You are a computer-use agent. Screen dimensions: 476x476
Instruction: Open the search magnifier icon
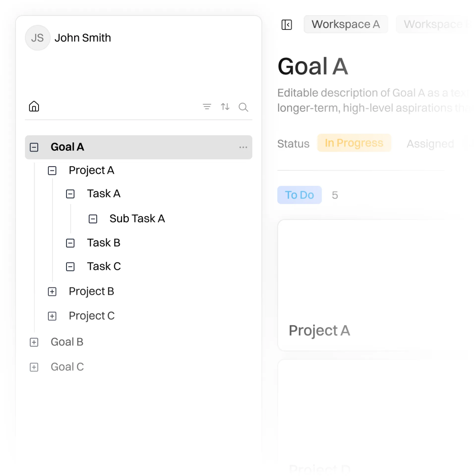pyautogui.click(x=243, y=107)
